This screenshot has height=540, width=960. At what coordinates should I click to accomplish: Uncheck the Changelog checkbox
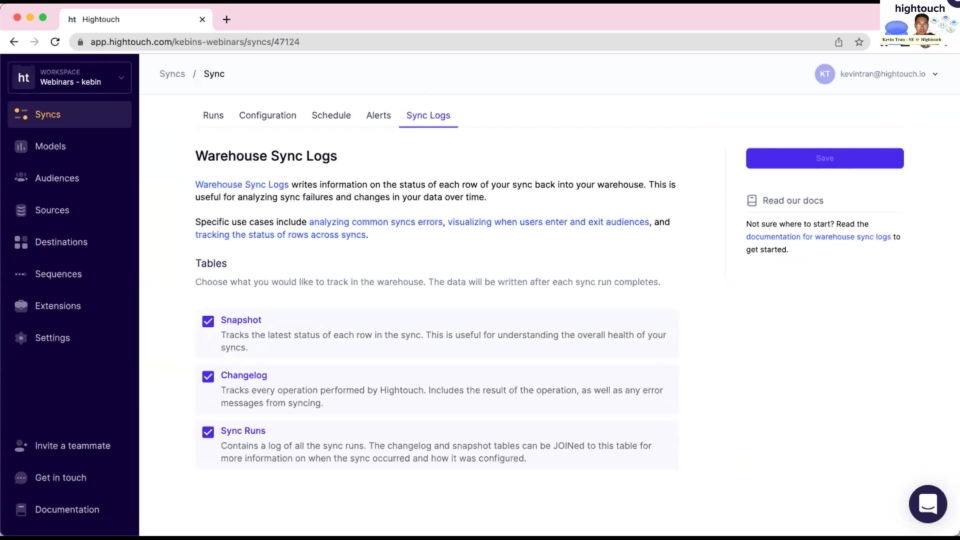[208, 376]
